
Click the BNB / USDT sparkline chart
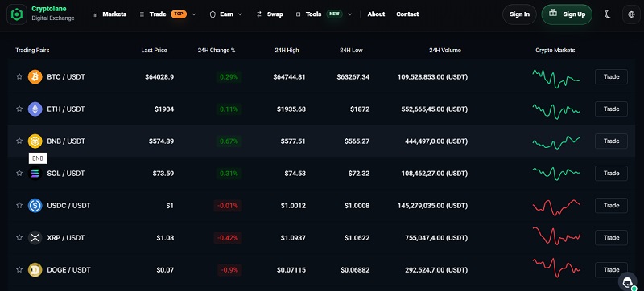[x=556, y=142]
